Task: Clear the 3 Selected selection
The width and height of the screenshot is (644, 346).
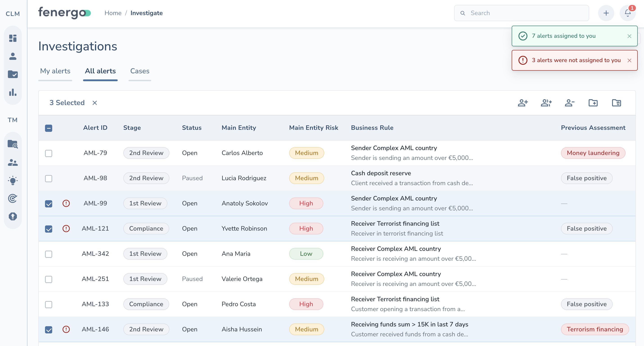Action: (95, 103)
